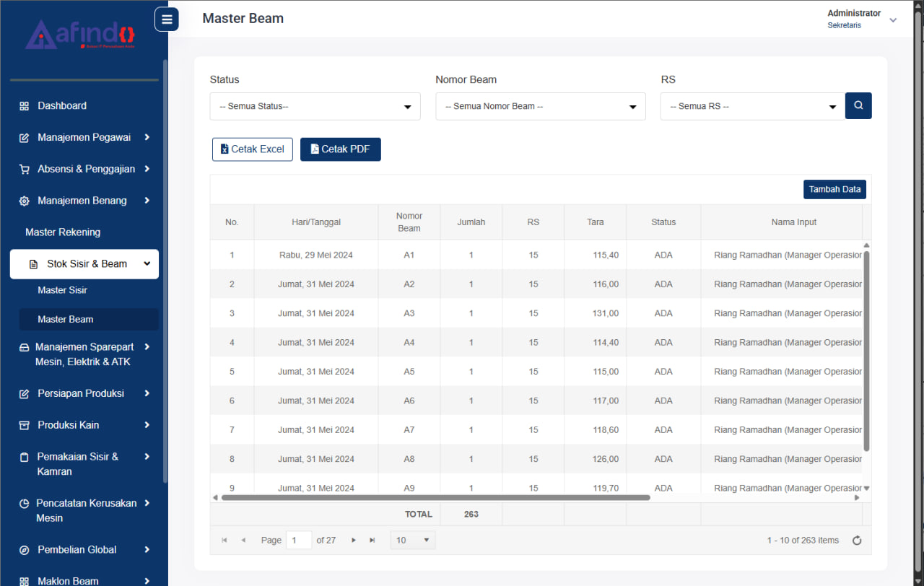924x586 pixels.
Task: Expand the Manajemen Pegawai submenu chevron
Action: coord(147,137)
